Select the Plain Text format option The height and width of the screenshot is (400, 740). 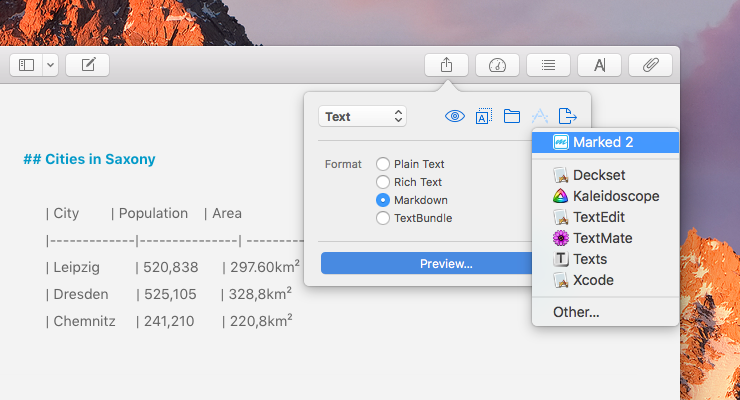[382, 164]
